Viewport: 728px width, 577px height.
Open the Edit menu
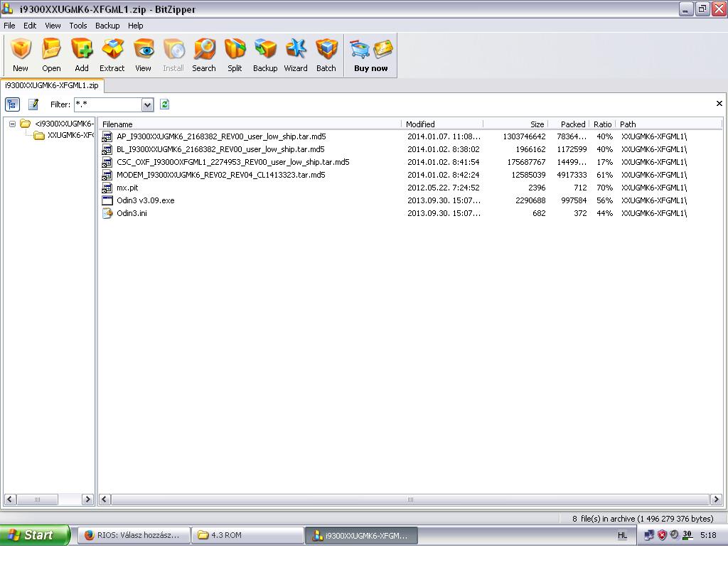(30, 26)
